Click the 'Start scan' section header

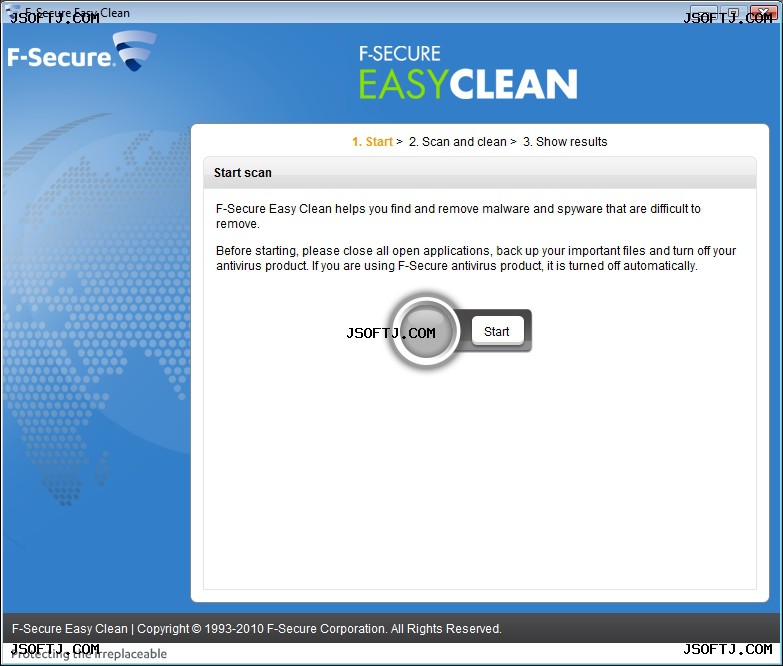[x=479, y=173]
